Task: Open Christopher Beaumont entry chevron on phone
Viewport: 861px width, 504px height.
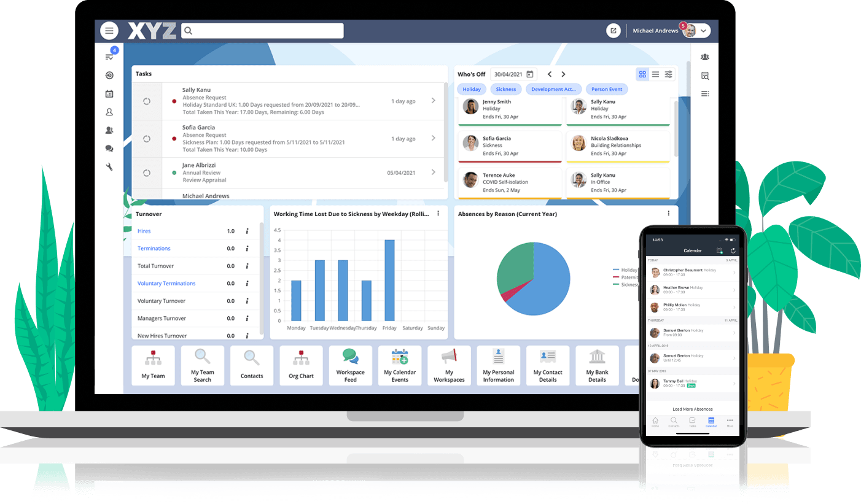Action: (x=734, y=273)
